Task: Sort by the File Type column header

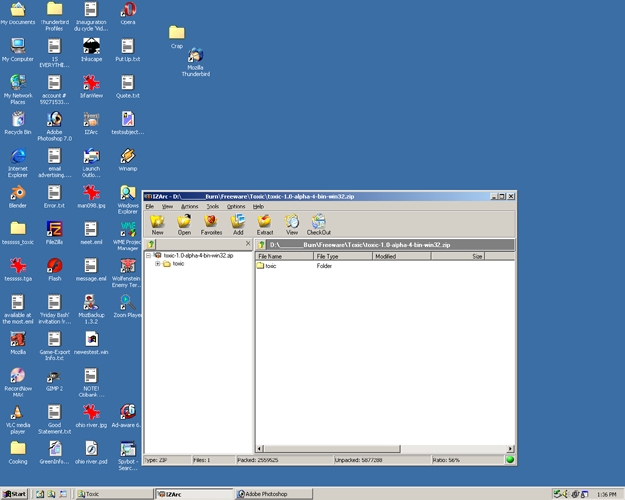Action: (343, 256)
